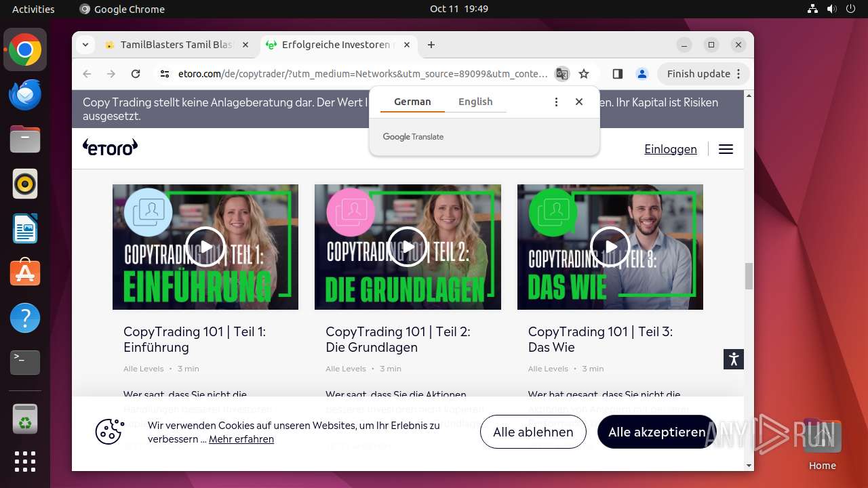The height and width of the screenshot is (488, 868).
Task: Open Terminal from the dock
Action: point(25,363)
